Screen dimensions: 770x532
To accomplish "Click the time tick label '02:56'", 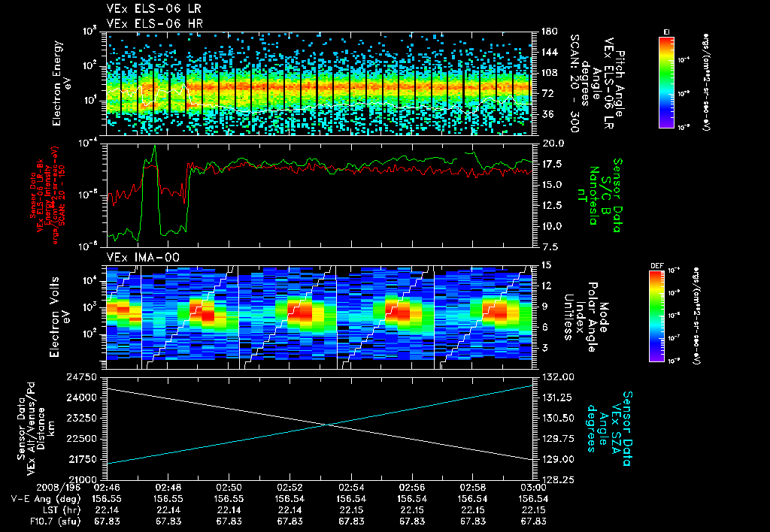I will tap(411, 488).
